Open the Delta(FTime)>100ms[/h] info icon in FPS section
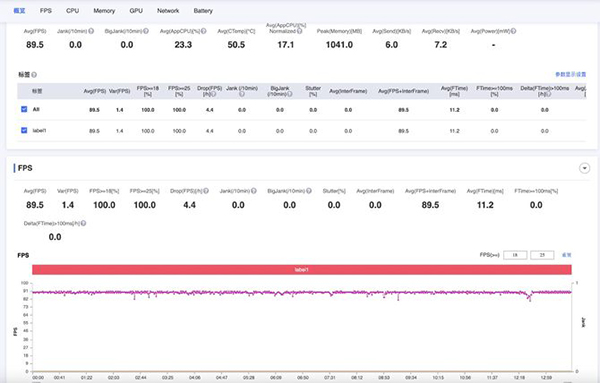Screen dimensions: 600x383 [83, 223]
